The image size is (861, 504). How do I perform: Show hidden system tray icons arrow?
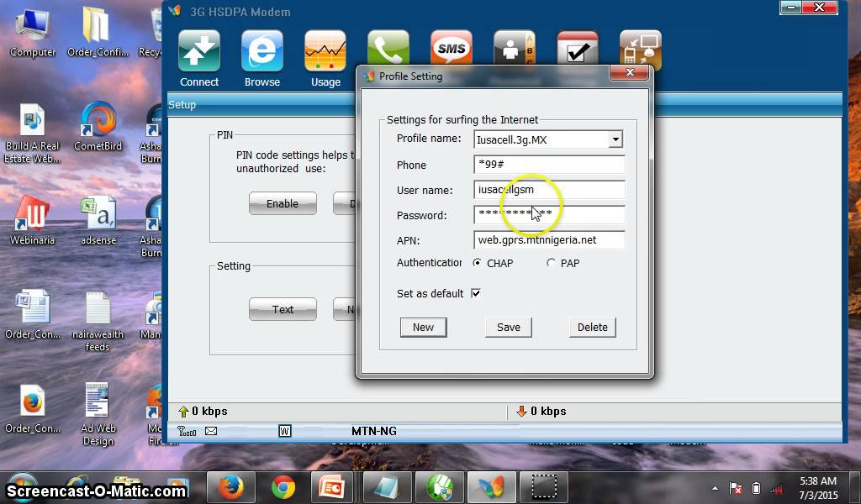click(x=715, y=488)
